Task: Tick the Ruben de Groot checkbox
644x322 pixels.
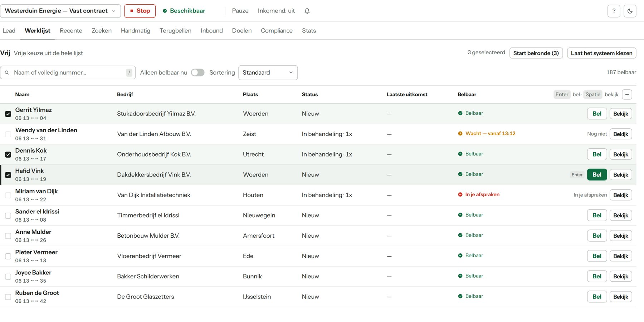Action: point(8,297)
